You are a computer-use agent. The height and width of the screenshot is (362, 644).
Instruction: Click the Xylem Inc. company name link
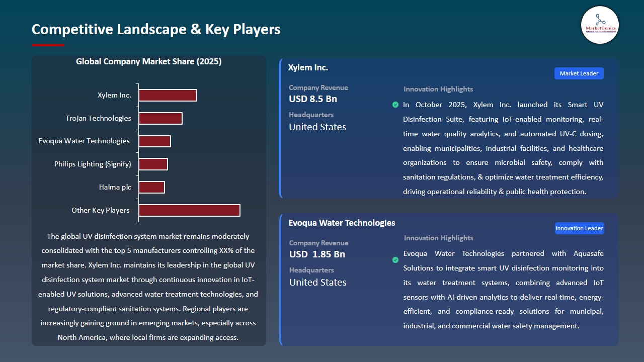pos(308,67)
